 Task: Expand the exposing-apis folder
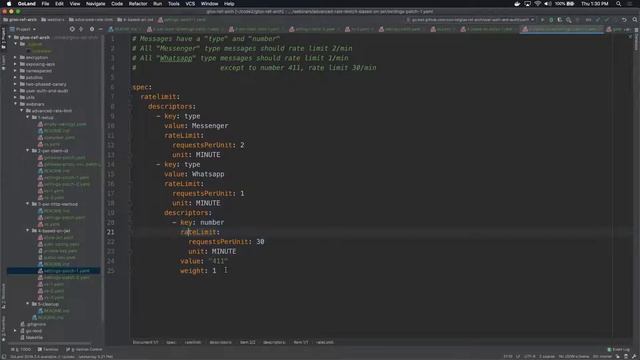pos(16,64)
